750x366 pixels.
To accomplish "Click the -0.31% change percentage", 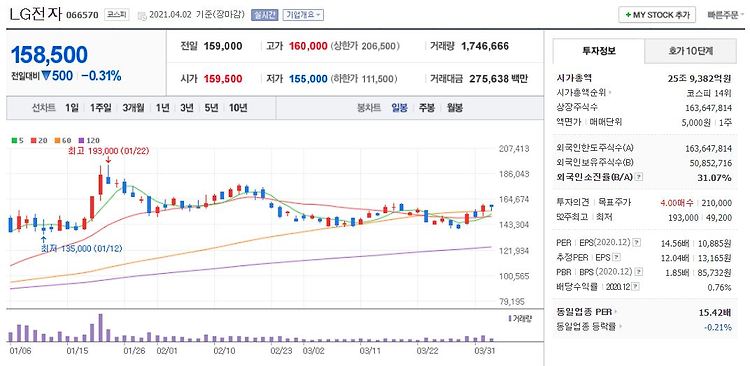I will pos(101,76).
